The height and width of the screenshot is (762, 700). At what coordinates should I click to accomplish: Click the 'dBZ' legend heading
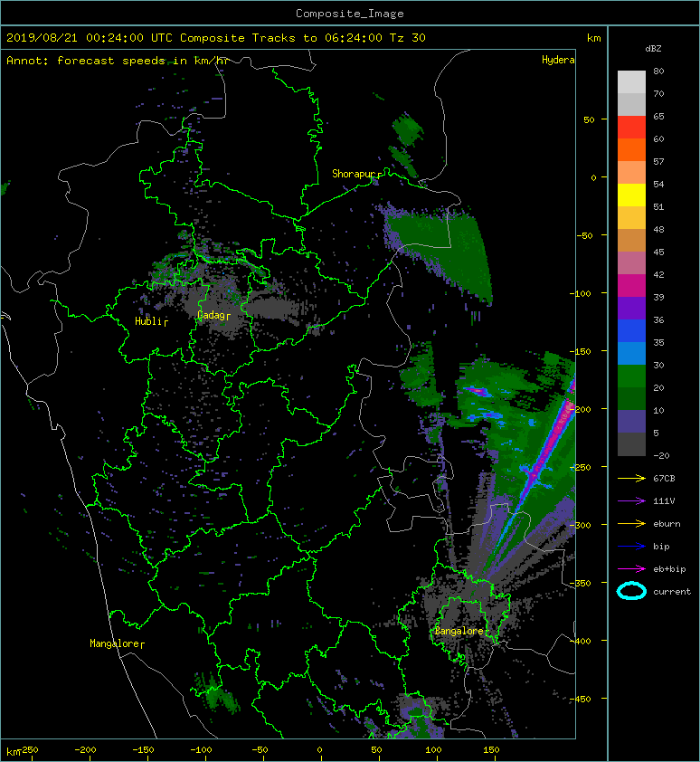coord(653,49)
